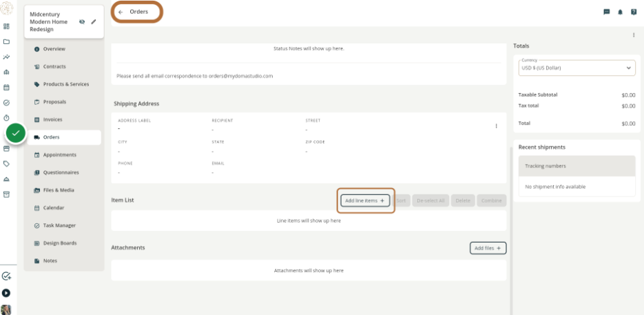Click 'Status Notes will show up here' text

(309, 48)
